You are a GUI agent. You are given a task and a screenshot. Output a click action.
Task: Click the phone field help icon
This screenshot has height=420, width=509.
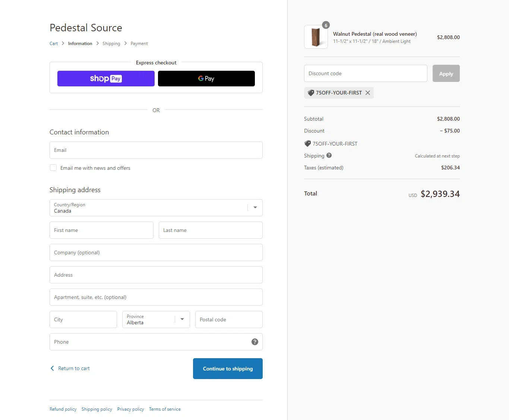point(255,342)
